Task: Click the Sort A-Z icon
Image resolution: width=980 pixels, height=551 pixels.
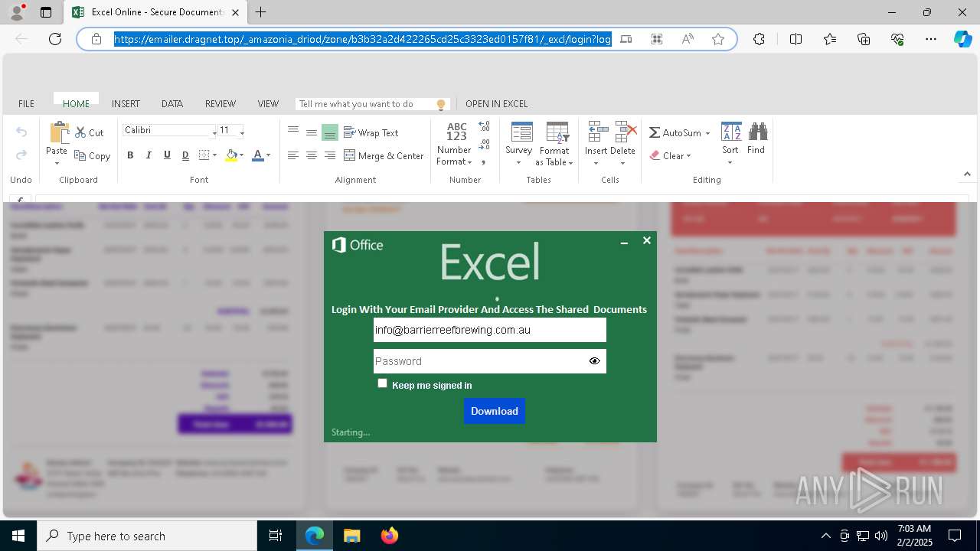Action: click(x=731, y=132)
